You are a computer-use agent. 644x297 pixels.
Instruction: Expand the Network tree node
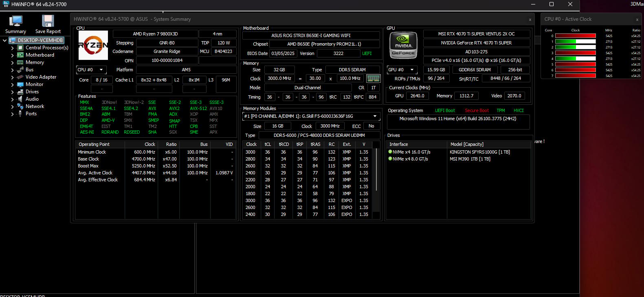tap(12, 106)
